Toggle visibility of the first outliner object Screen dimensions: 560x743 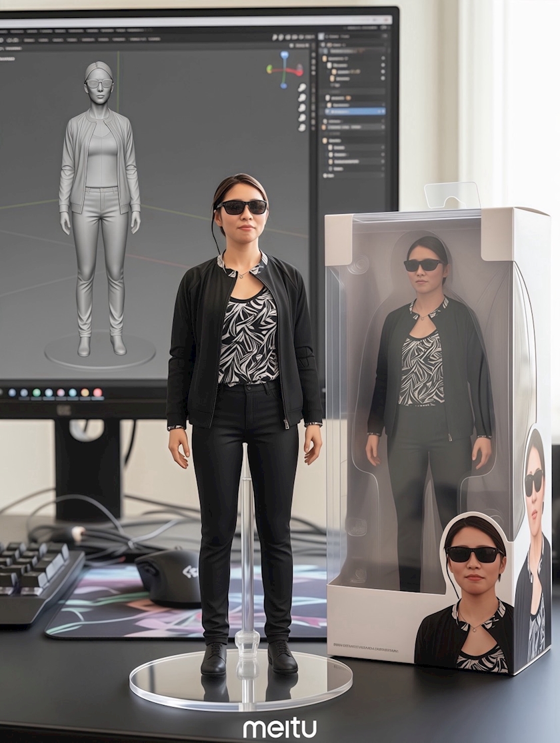coord(383,59)
